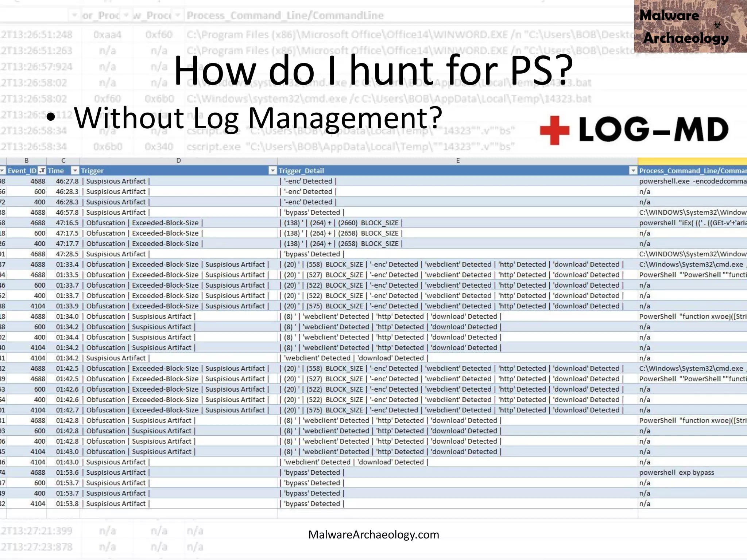Click the Trigger cell in the 01:33.5 row
Viewport: 747px width, 560px height.
coord(179,275)
